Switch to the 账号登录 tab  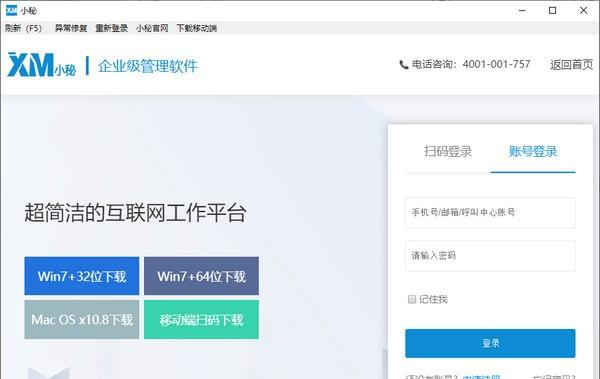click(x=533, y=151)
